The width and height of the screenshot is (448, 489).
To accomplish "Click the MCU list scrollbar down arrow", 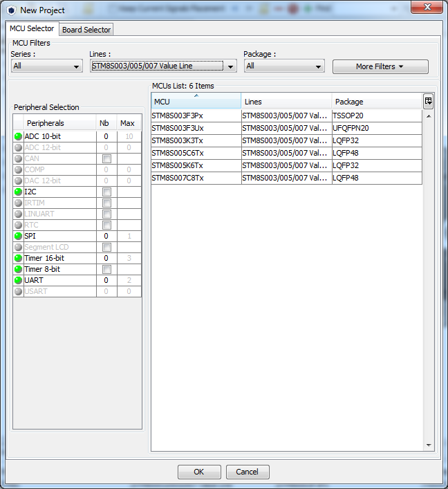I will tap(429, 445).
